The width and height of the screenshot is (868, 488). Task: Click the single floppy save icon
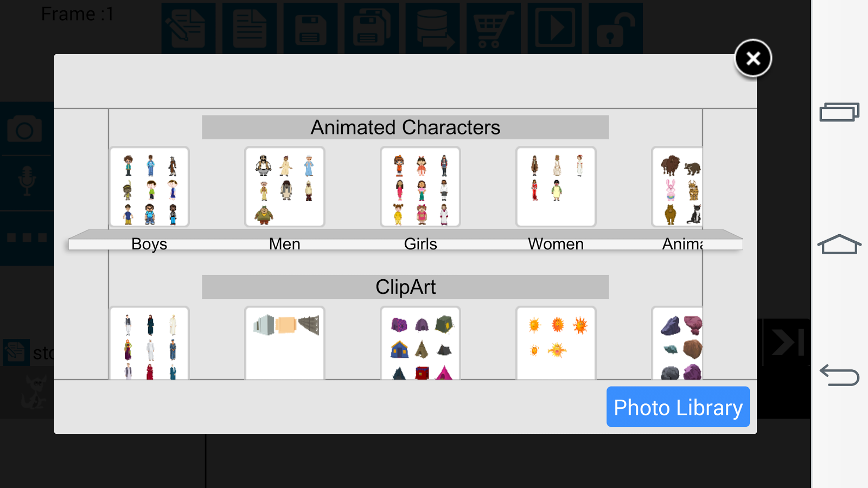(310, 28)
